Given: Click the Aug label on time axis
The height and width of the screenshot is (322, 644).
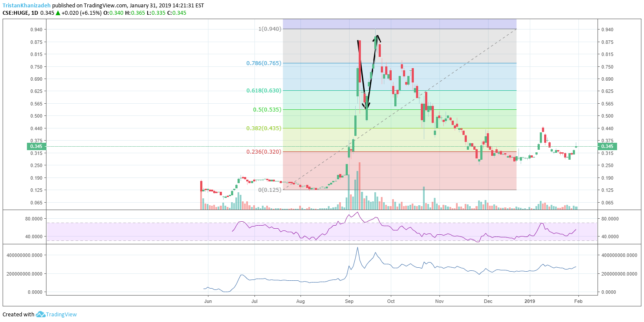Looking at the screenshot, I should 300,300.
